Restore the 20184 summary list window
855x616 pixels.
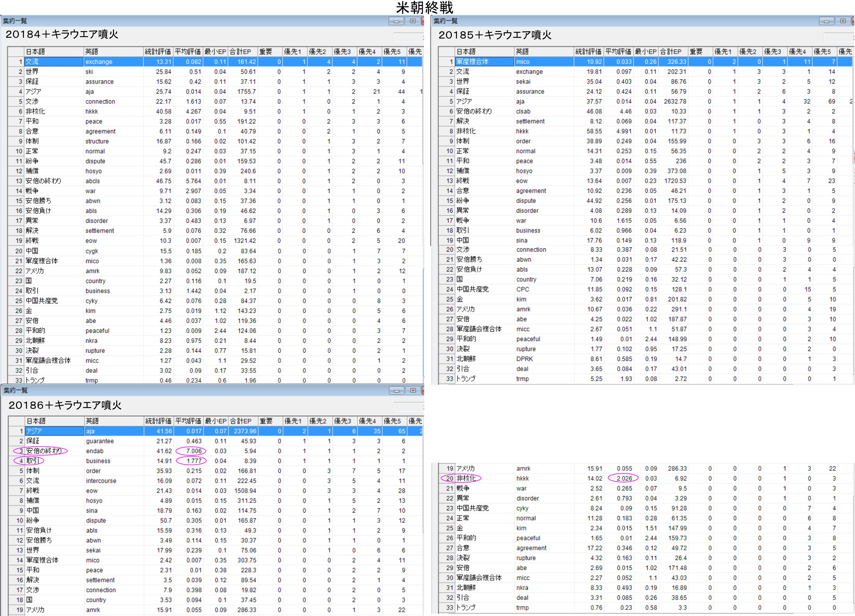click(413, 21)
